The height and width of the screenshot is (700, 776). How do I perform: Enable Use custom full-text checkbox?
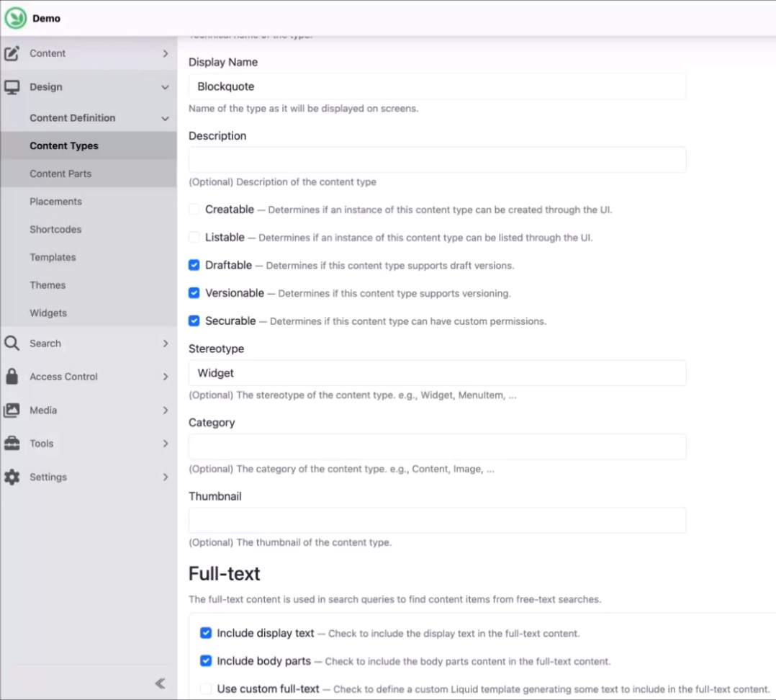206,688
